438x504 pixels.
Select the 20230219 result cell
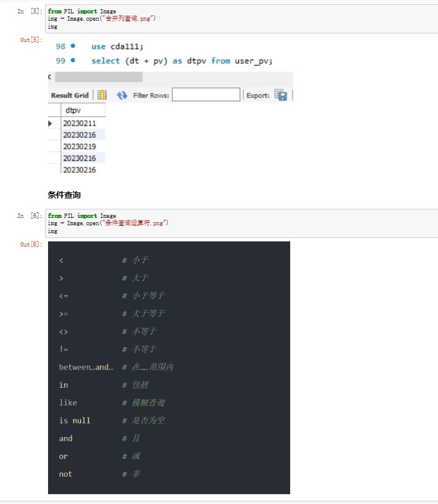(83, 147)
